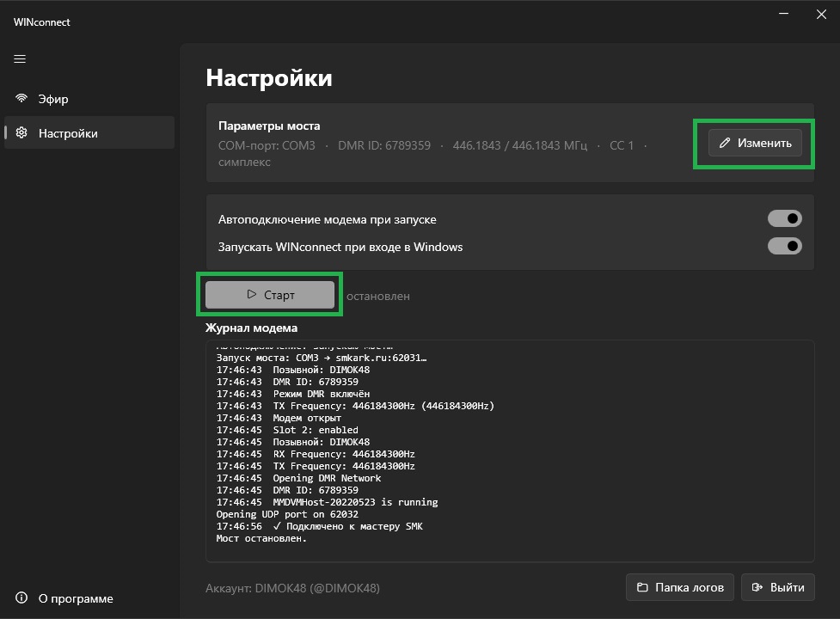Select Настройки in the sidebar
Image resolution: width=840 pixels, height=619 pixels.
(x=89, y=132)
